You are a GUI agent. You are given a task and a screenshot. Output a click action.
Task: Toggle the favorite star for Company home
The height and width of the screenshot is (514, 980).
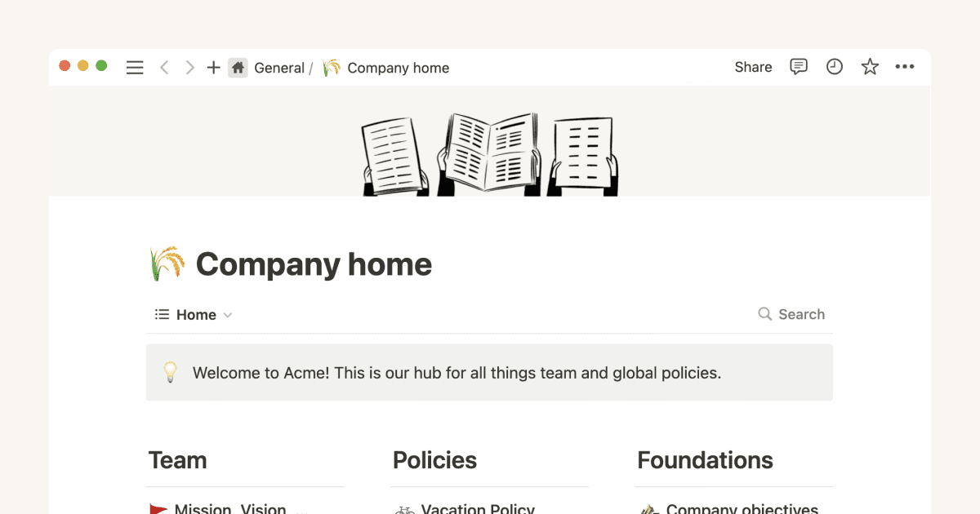click(870, 67)
